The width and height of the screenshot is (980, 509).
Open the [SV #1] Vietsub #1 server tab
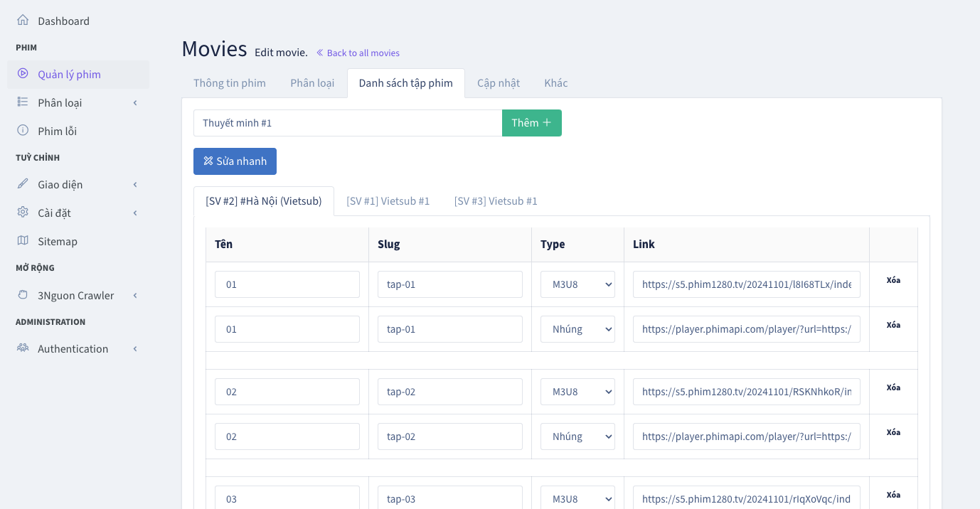pyautogui.click(x=388, y=200)
